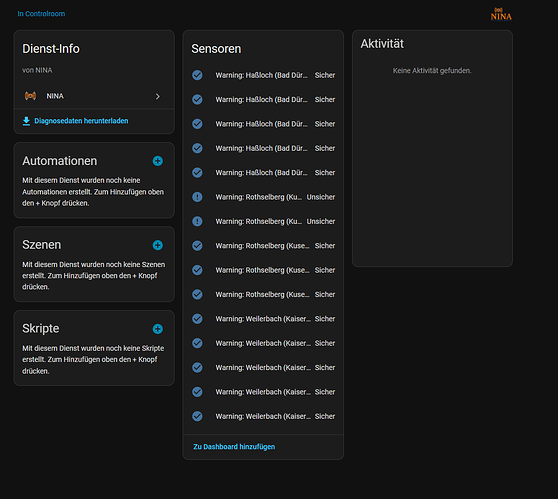Open first Sicher Rothselberg (Kuse... sensor entry
Viewport: 558px width, 499px height.
coord(263,246)
